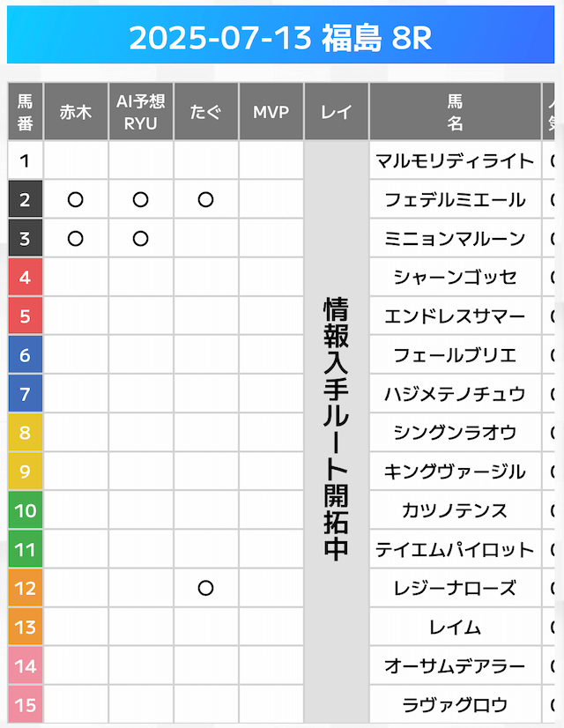
Task: Select blue horse number 7 cell
Action: point(26,394)
